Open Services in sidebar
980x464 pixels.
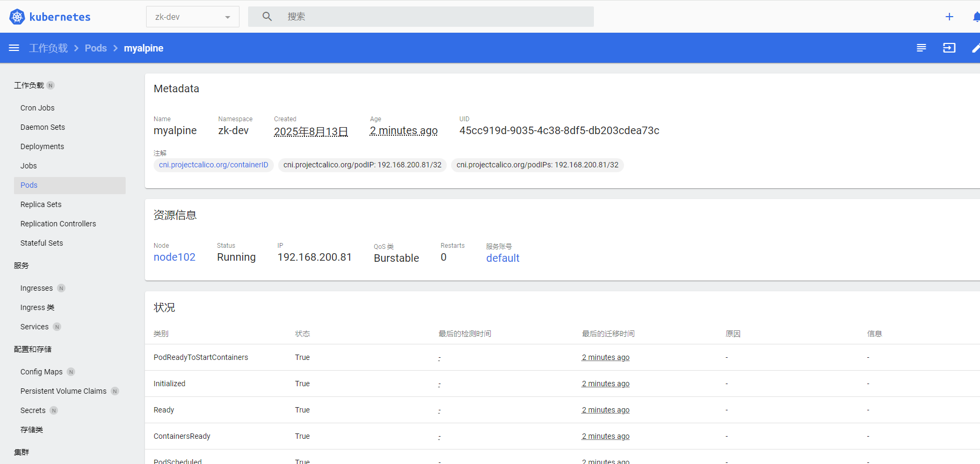pyautogui.click(x=34, y=327)
